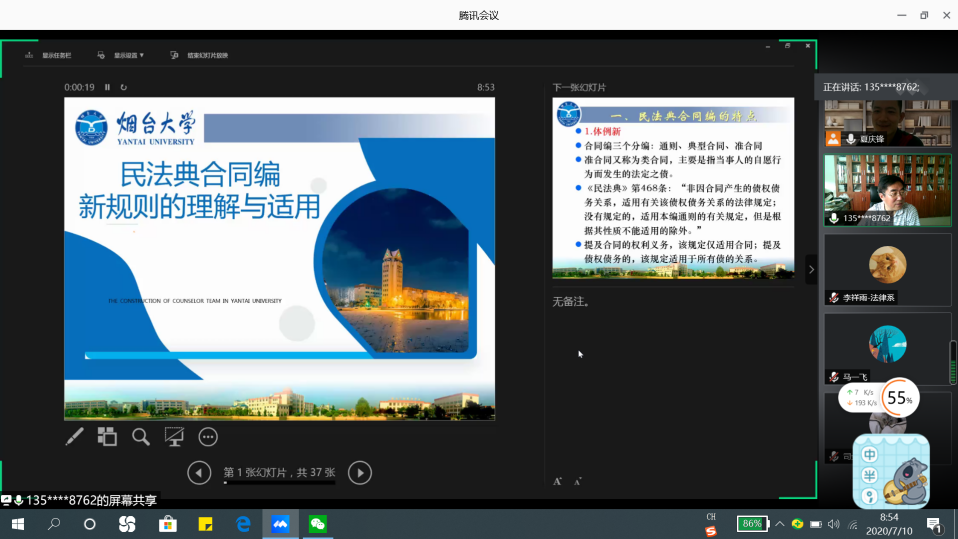Open the see all slides grid view
This screenshot has width=958, height=539.
click(107, 437)
